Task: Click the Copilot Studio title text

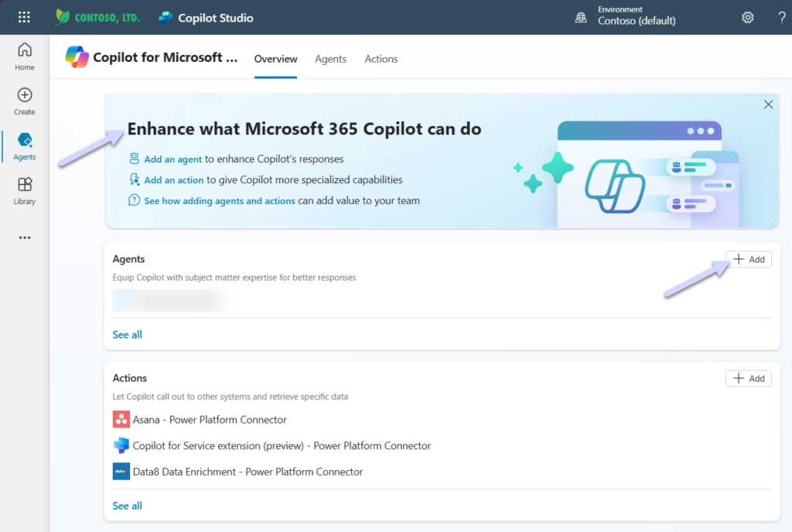Action: 216,18
